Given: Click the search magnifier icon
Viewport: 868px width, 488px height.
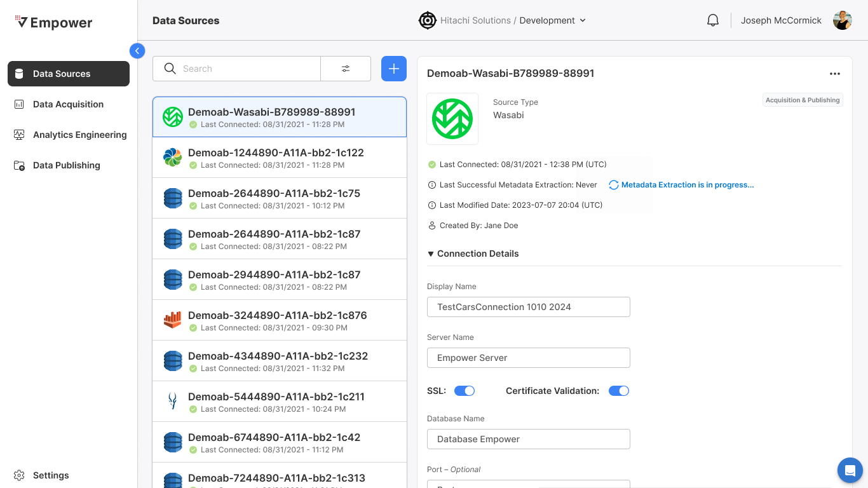Looking at the screenshot, I should [170, 69].
